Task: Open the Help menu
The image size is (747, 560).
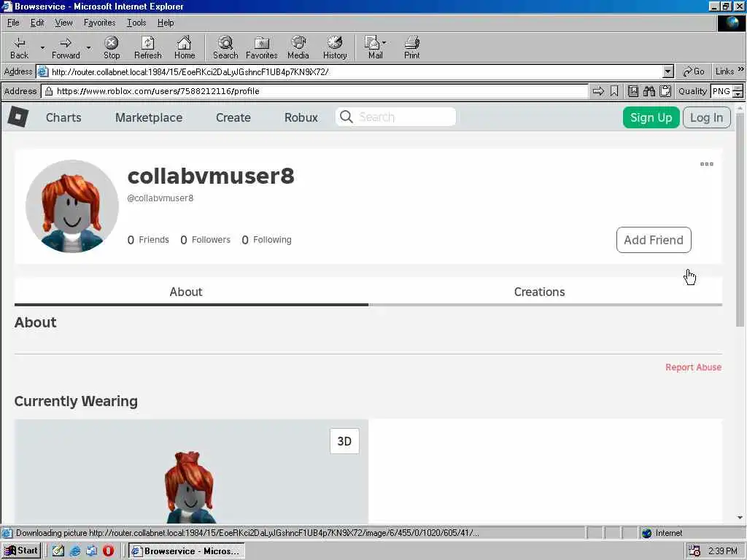Action: coord(166,23)
